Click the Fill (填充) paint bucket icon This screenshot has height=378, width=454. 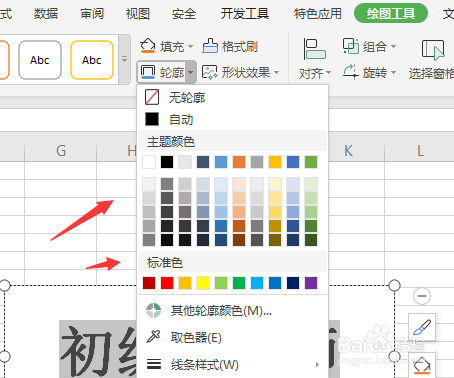point(148,46)
